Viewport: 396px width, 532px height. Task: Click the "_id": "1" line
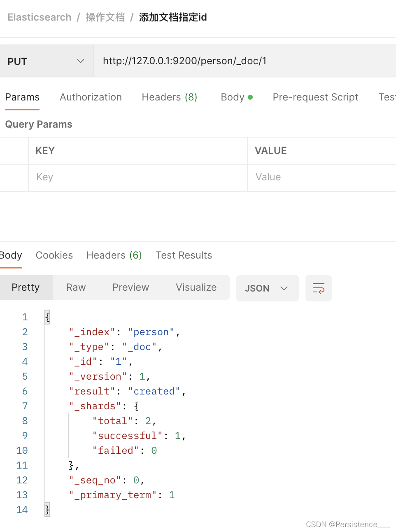(x=101, y=362)
